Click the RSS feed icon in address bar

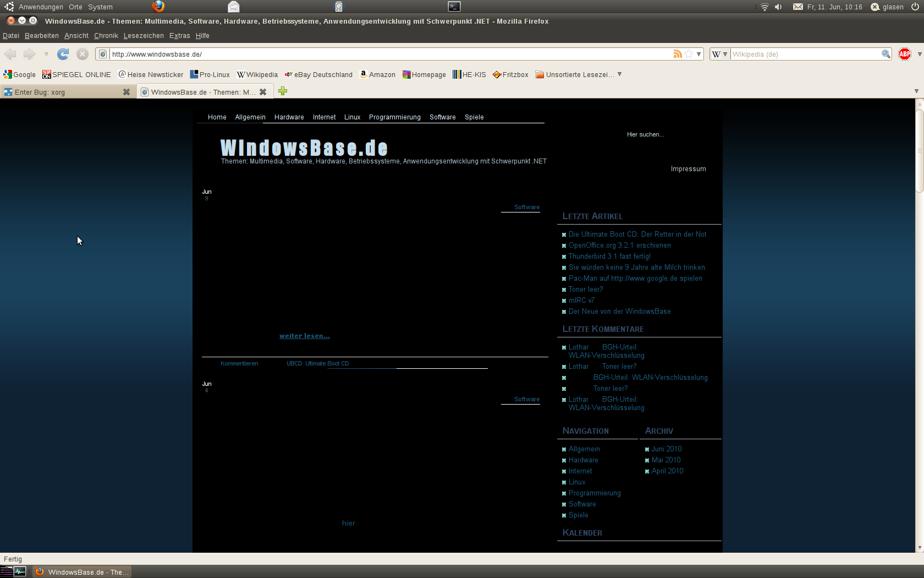click(x=678, y=54)
